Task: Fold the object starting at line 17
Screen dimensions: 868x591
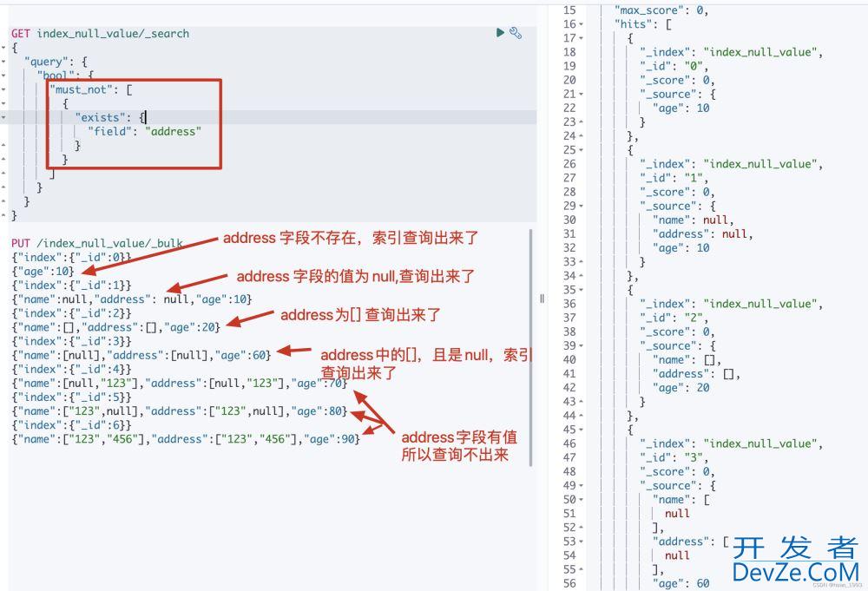Action: [x=582, y=38]
